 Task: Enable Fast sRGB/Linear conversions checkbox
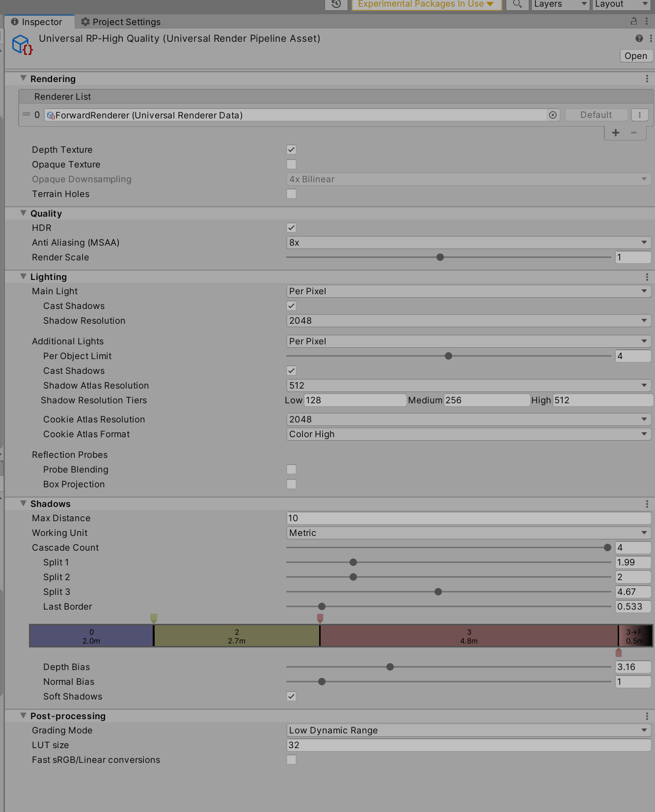coord(291,760)
